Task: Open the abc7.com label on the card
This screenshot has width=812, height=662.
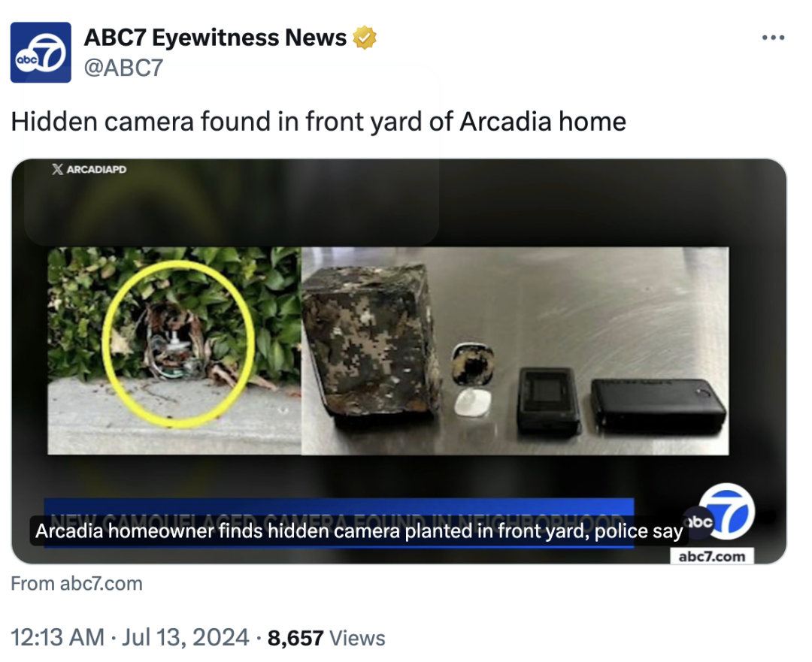Action: pyautogui.click(x=712, y=556)
